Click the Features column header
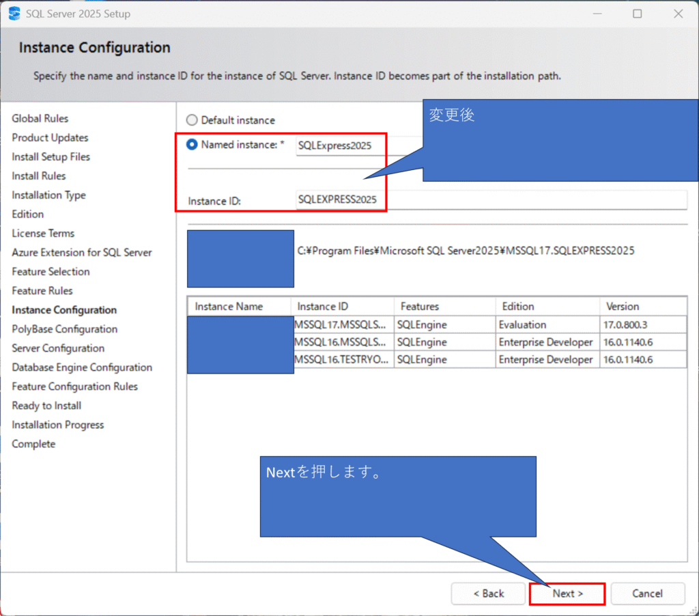Image resolution: width=699 pixels, height=616 pixels. 445,307
